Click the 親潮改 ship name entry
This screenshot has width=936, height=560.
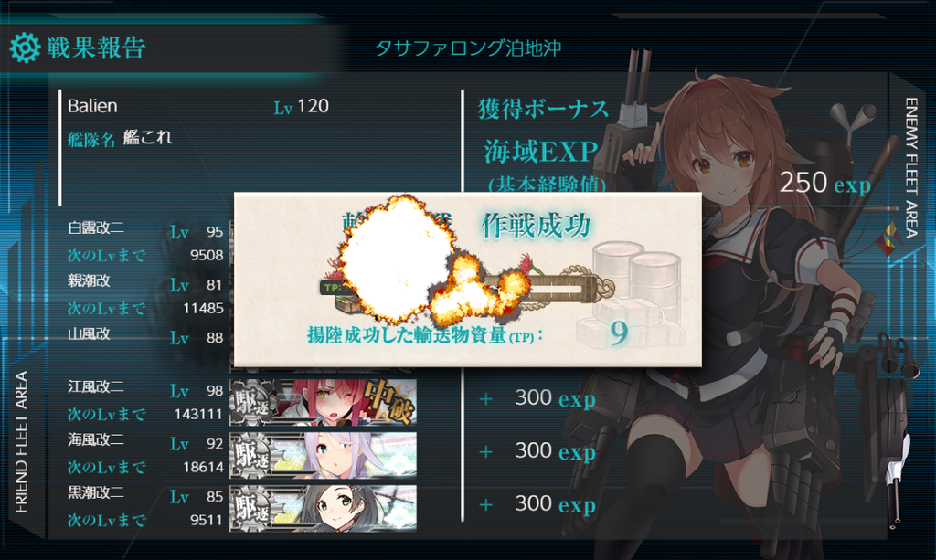pos(89,280)
